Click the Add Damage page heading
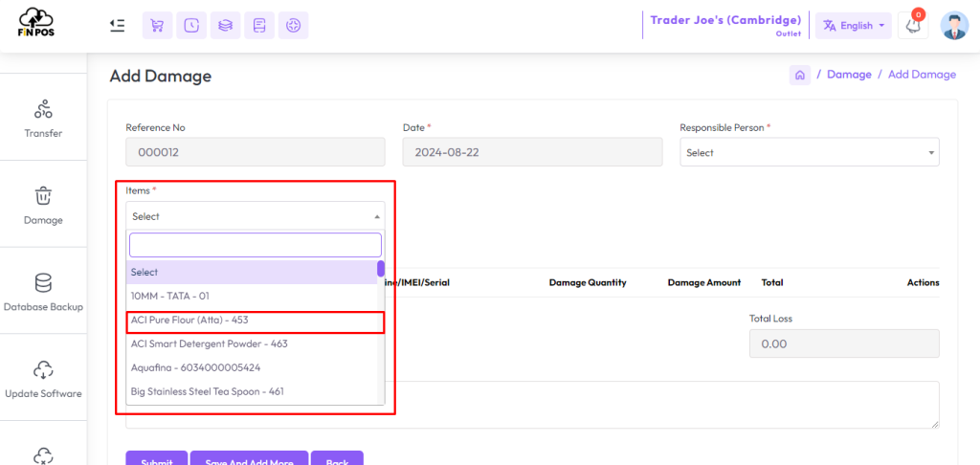This screenshot has width=980, height=465. [x=161, y=77]
